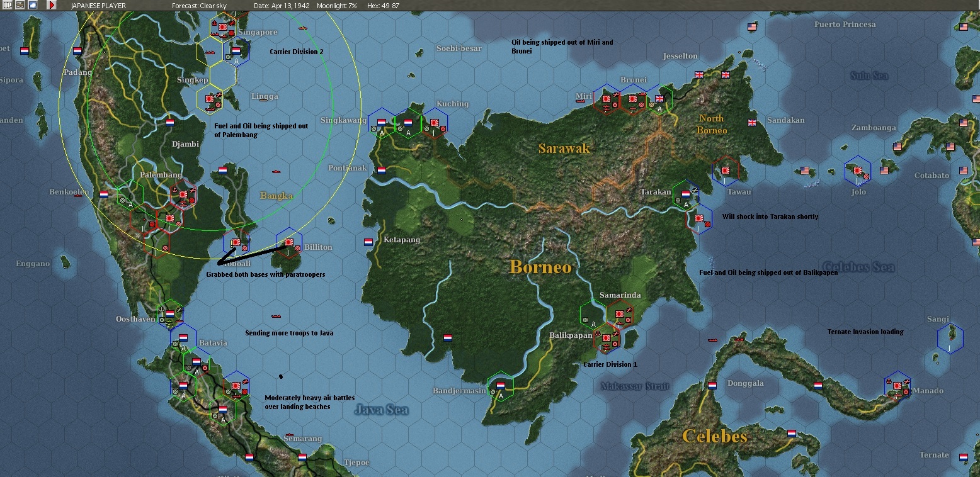The height and width of the screenshot is (477, 980).
Task: Click the 'Date: Apr 13, 1942' status text
Action: click(282, 6)
